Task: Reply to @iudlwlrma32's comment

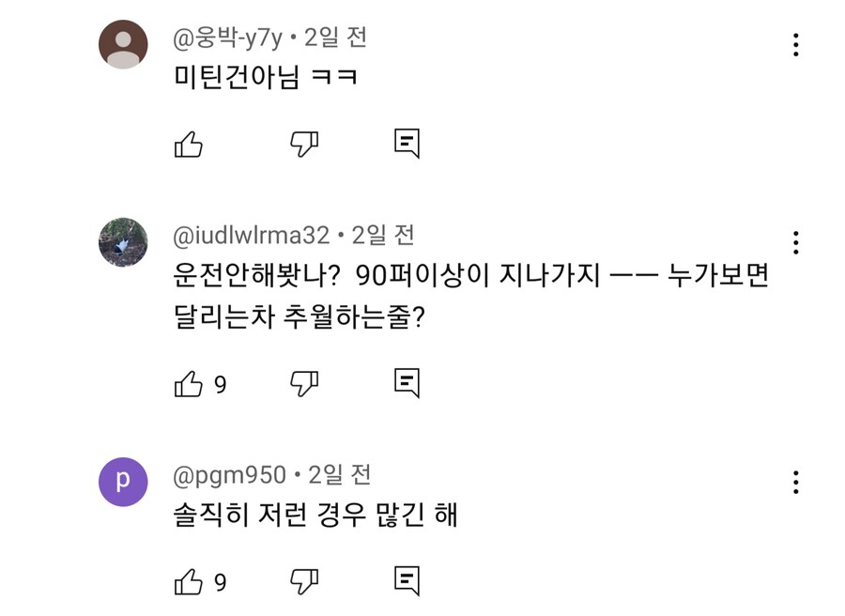Action: pos(407,383)
